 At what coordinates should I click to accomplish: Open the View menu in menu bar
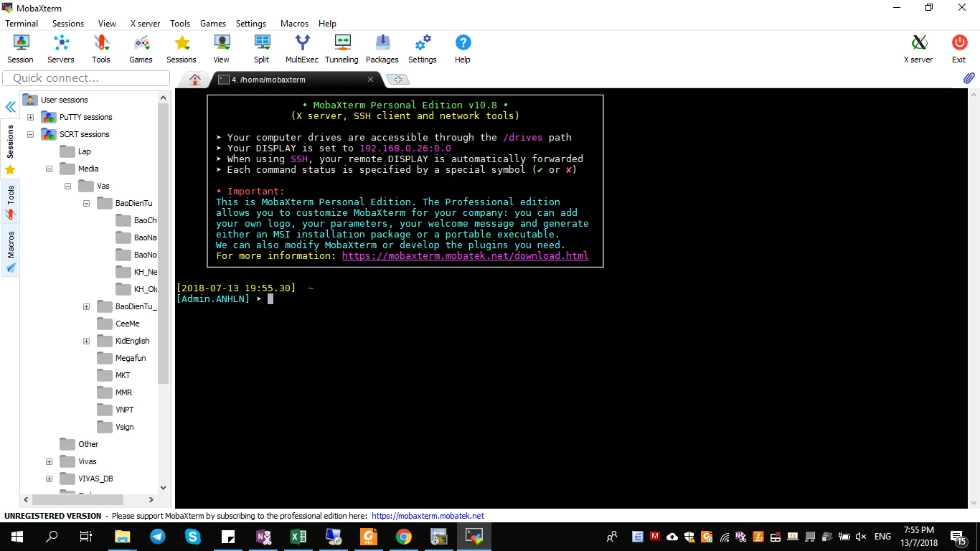point(107,24)
